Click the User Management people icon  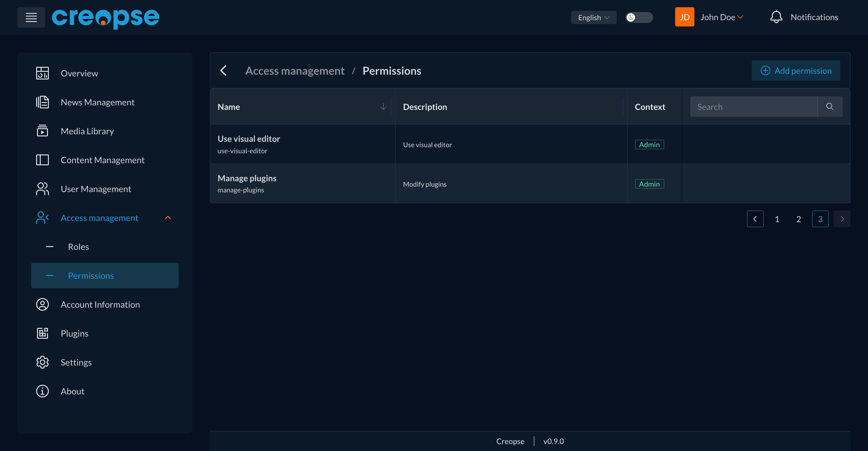point(42,189)
